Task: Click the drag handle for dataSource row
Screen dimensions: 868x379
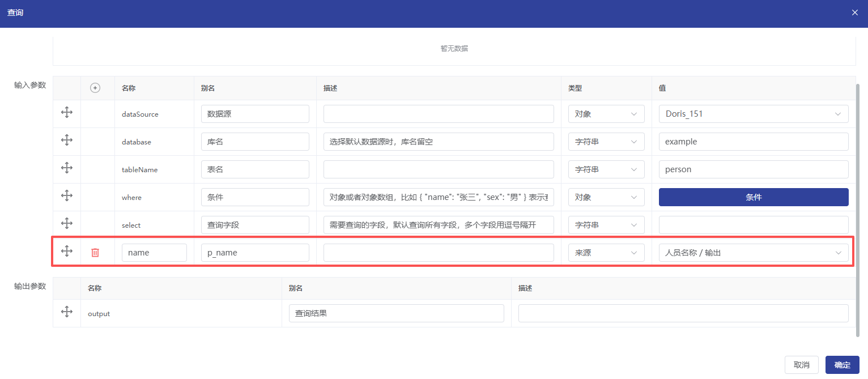Action: [x=67, y=112]
